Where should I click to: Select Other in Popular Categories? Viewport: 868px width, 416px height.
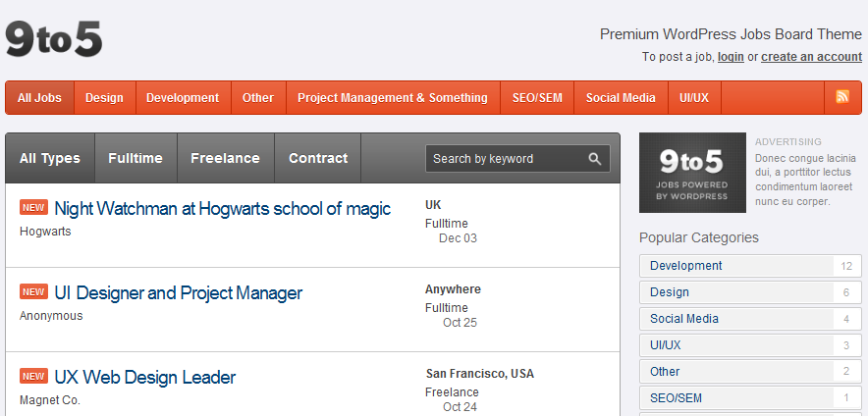(750, 372)
